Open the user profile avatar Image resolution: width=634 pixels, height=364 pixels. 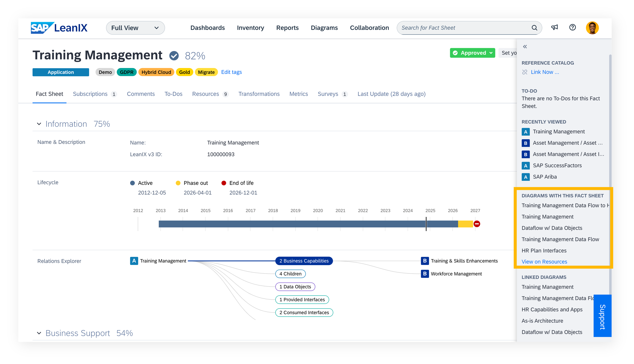(x=592, y=28)
